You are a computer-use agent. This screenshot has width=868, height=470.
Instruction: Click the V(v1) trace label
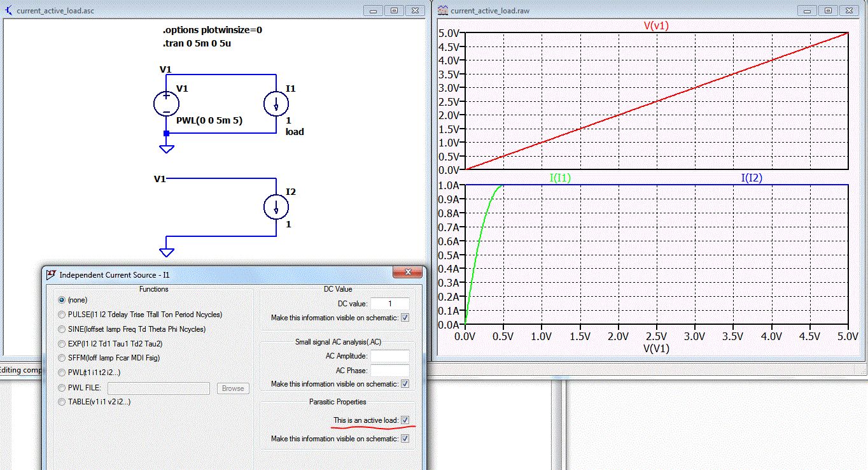pyautogui.click(x=656, y=26)
